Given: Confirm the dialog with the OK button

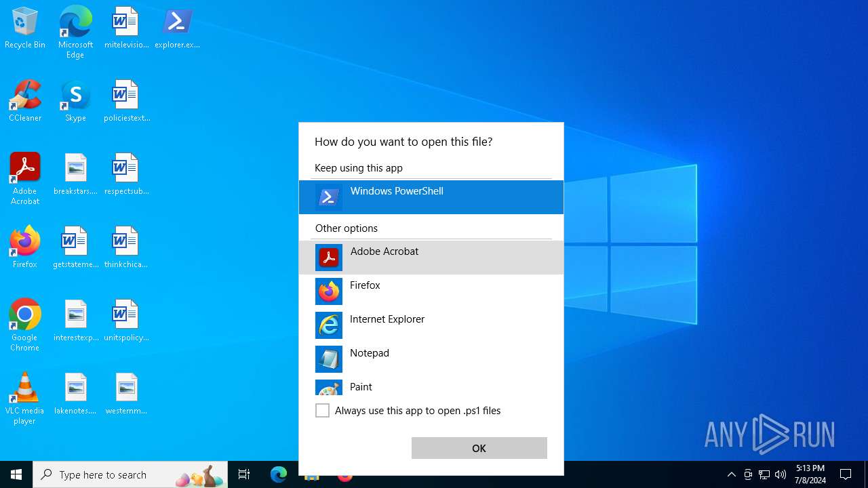Looking at the screenshot, I should (x=479, y=448).
